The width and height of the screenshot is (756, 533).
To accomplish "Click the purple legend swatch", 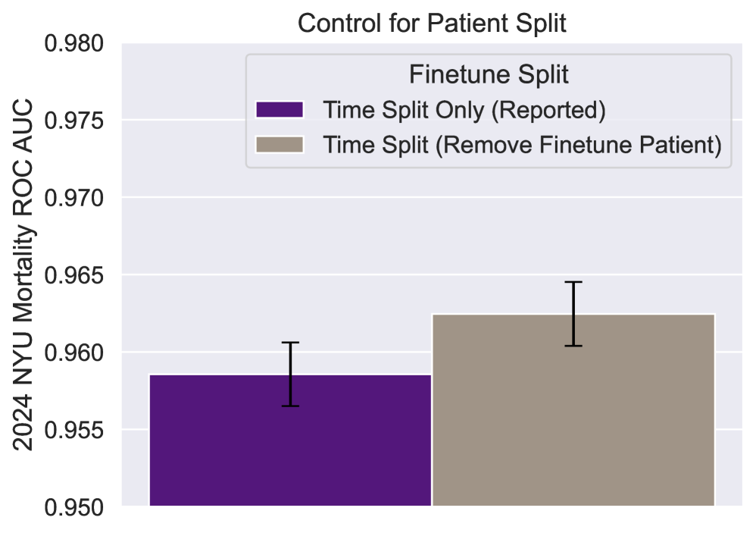I will coord(280,109).
